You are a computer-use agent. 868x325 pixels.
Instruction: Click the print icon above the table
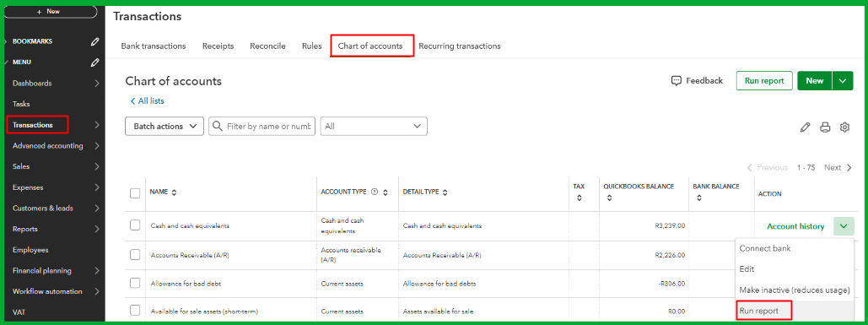[825, 127]
